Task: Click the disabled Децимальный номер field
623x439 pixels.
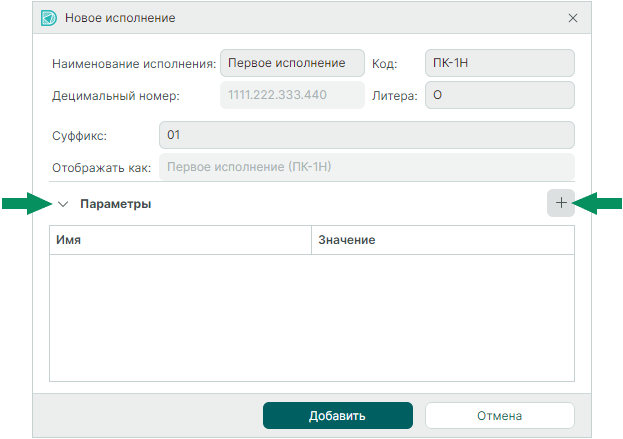Action: click(292, 95)
